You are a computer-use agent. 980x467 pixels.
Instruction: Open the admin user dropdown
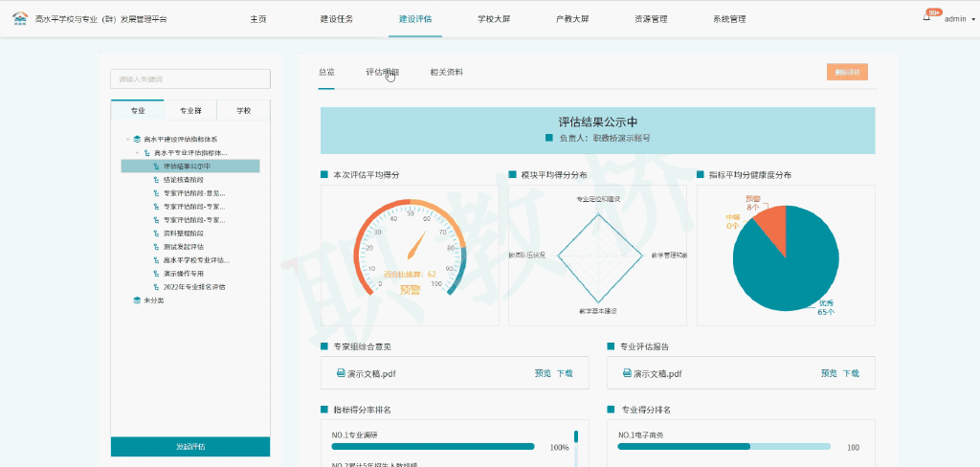point(959,19)
